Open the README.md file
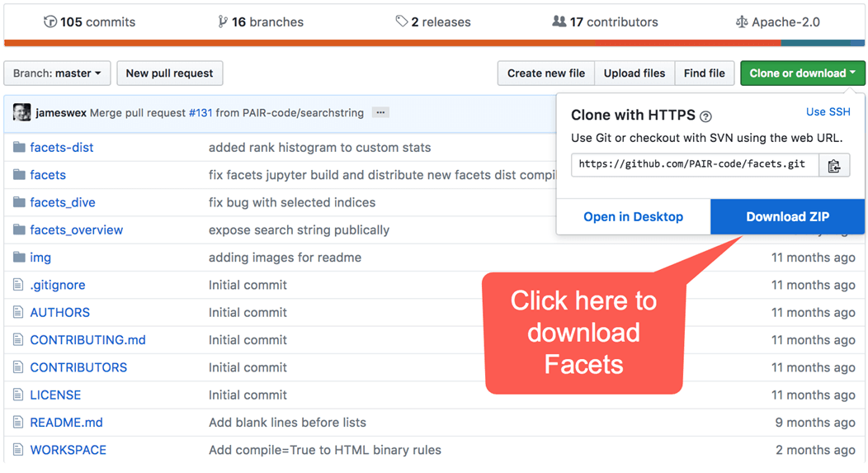 (66, 423)
